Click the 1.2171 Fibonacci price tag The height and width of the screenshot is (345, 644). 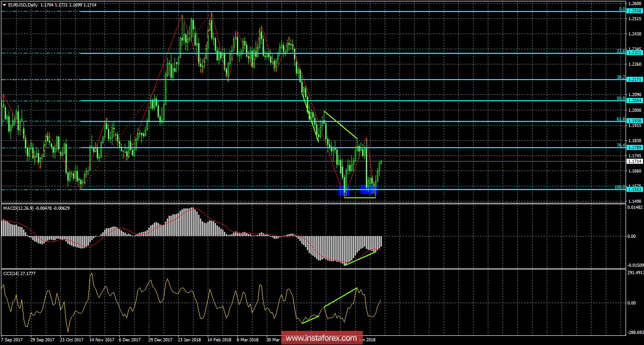635,80
